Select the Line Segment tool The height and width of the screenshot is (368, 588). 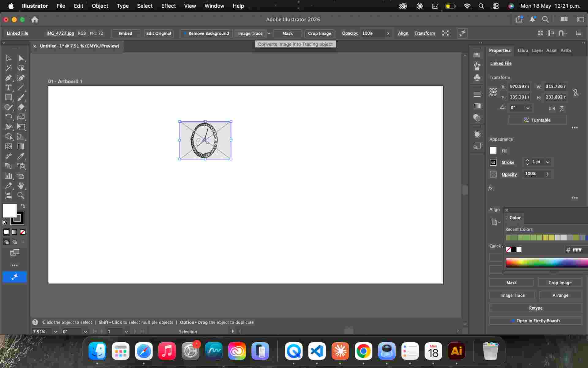tap(21, 88)
